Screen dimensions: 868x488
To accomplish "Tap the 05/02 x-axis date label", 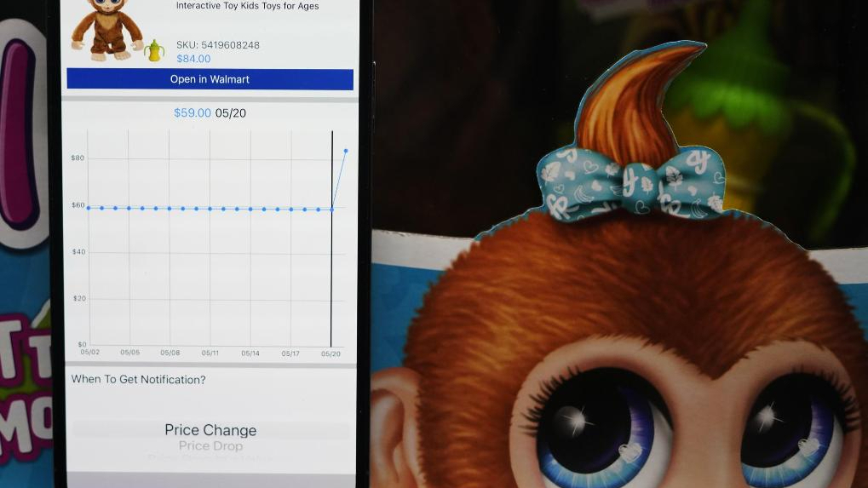I will click(90, 352).
